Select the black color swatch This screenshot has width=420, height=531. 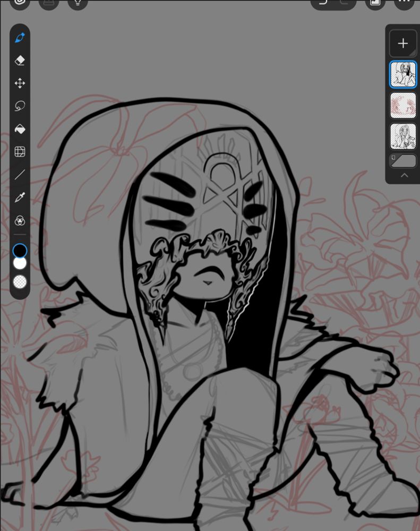coord(20,251)
